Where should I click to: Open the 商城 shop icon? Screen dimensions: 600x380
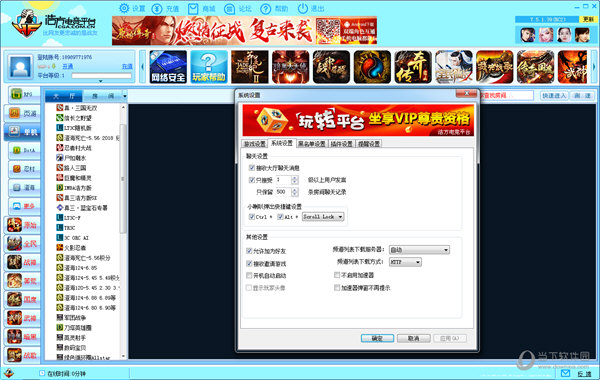click(193, 8)
